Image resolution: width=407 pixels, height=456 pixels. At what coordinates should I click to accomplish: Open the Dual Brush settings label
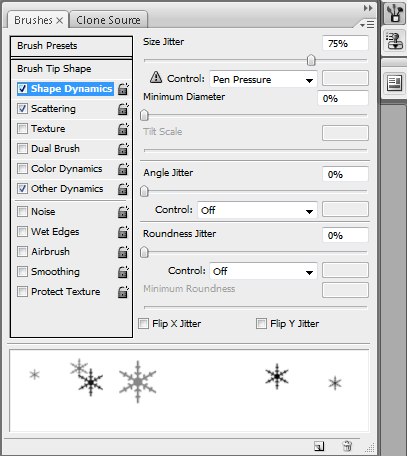[x=55, y=149]
